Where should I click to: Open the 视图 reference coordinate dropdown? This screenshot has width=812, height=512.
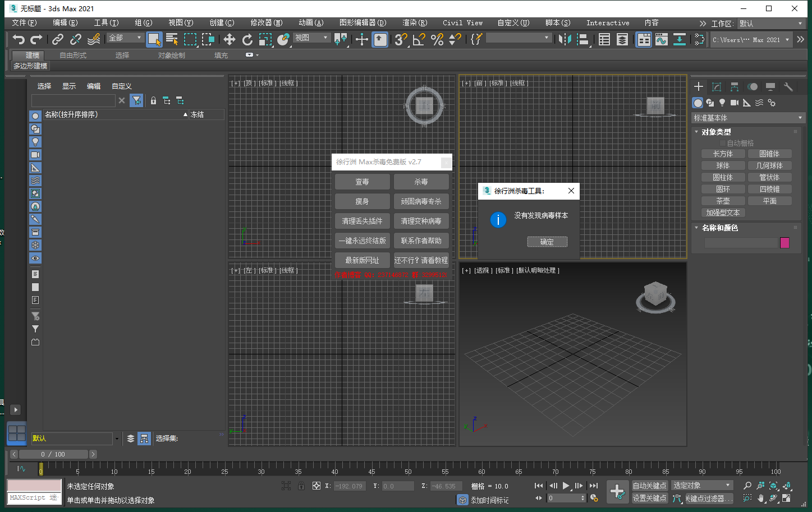click(311, 38)
